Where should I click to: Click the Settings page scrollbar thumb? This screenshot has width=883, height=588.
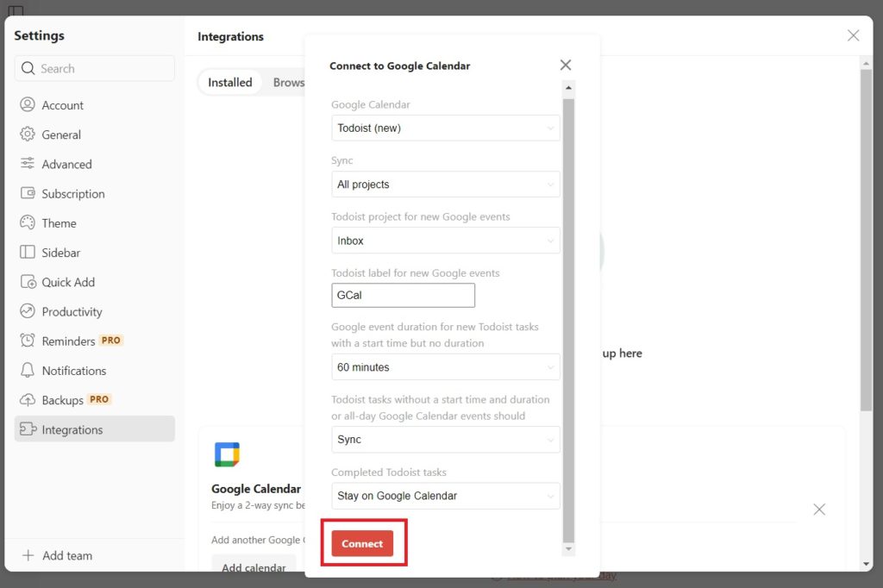[866, 241]
